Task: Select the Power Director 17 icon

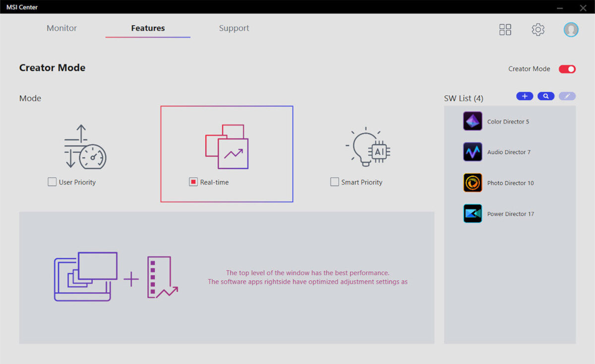Action: [473, 214]
